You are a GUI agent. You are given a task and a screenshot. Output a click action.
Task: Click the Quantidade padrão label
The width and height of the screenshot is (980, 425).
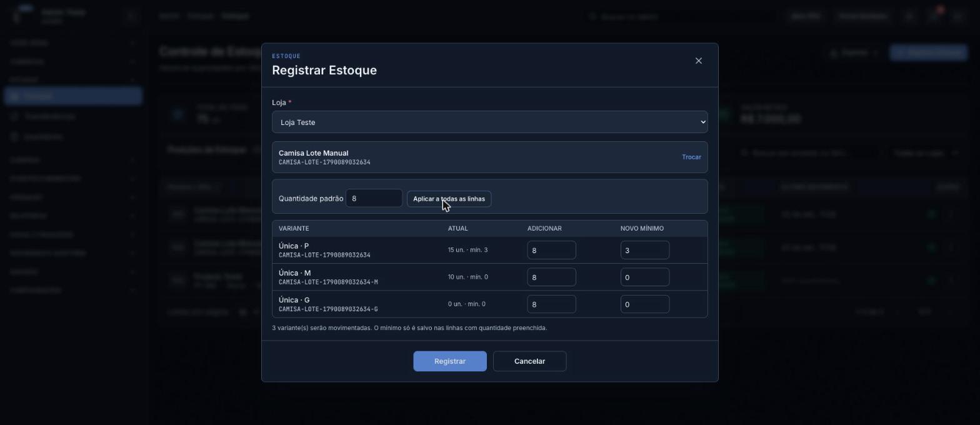point(311,198)
